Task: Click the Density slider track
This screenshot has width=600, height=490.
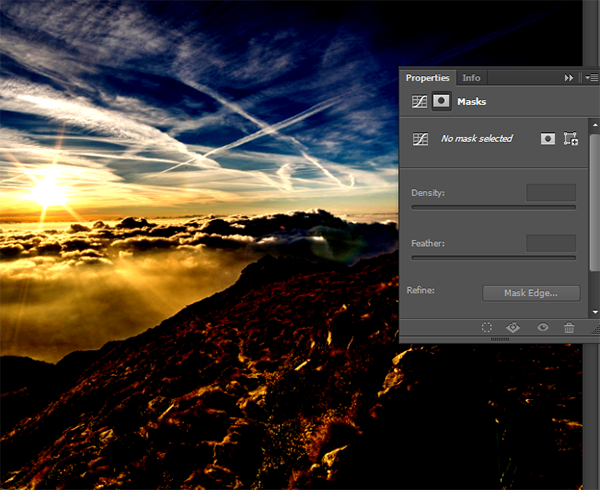Action: coord(493,208)
